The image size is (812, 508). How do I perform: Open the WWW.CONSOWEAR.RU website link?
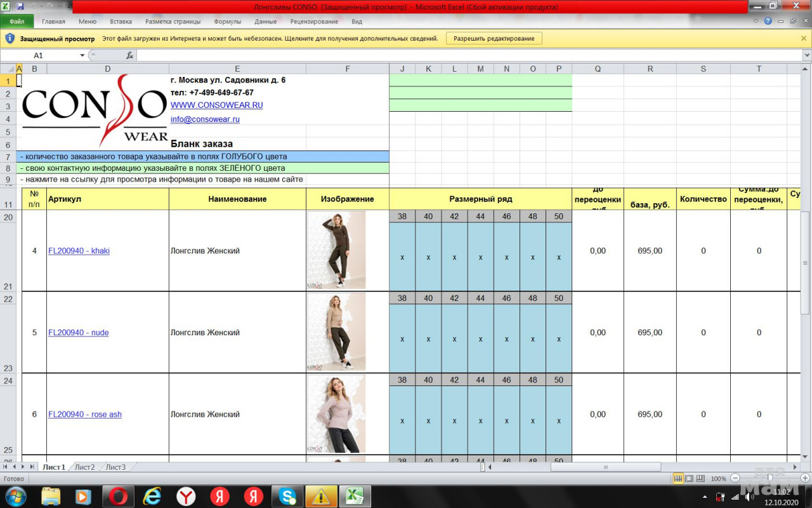[x=216, y=105]
